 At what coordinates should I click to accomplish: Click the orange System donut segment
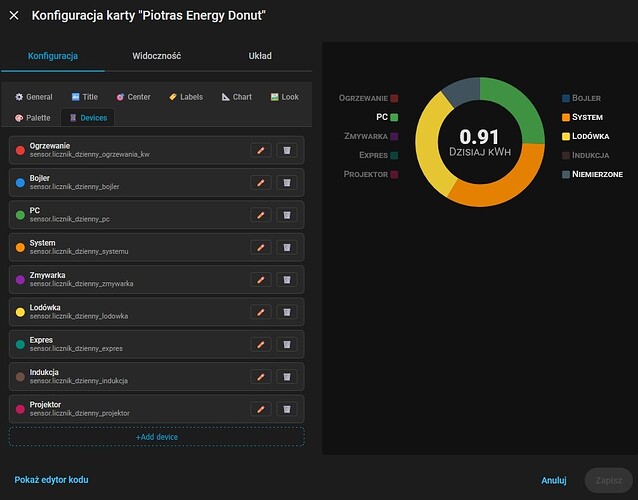pos(509,185)
